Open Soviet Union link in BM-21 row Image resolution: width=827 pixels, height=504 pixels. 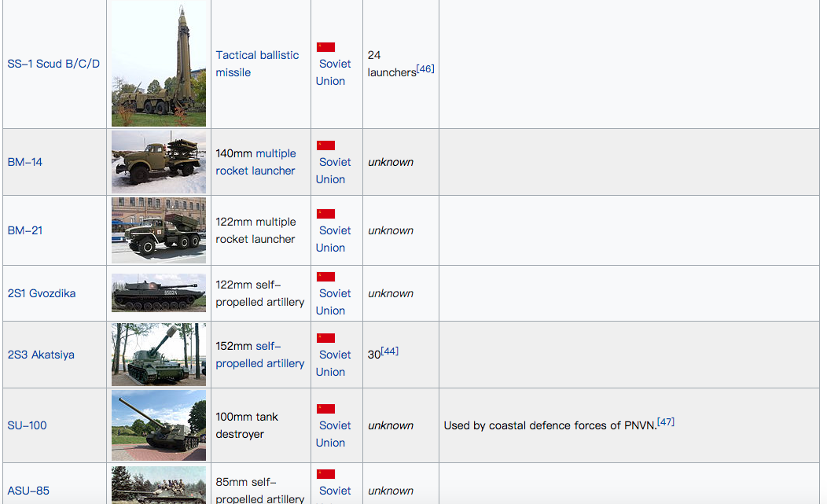(x=333, y=239)
